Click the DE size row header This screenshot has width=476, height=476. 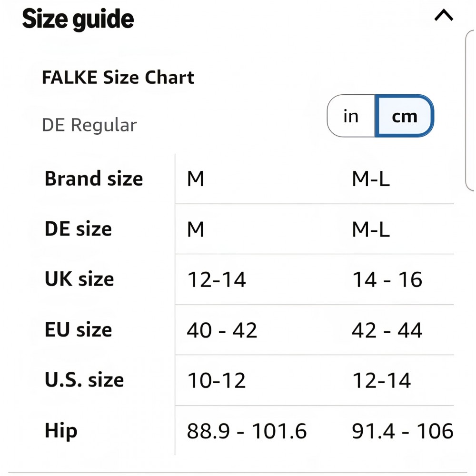[78, 229]
